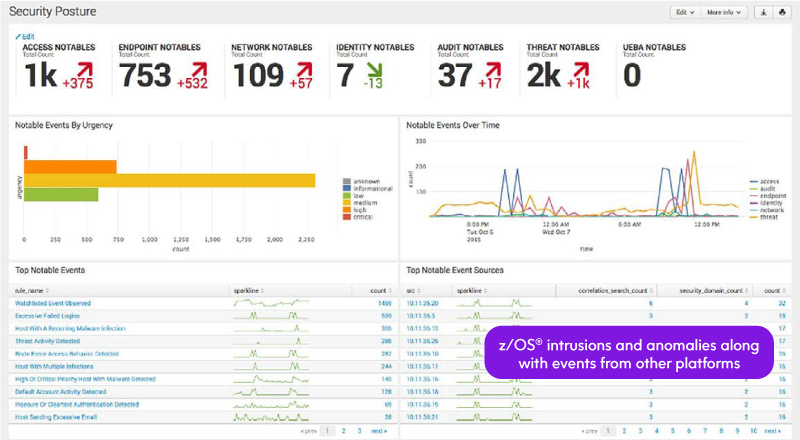Image resolution: width=800 pixels, height=440 pixels.
Task: Go to page 3 of Top Notable Events
Action: point(359,431)
